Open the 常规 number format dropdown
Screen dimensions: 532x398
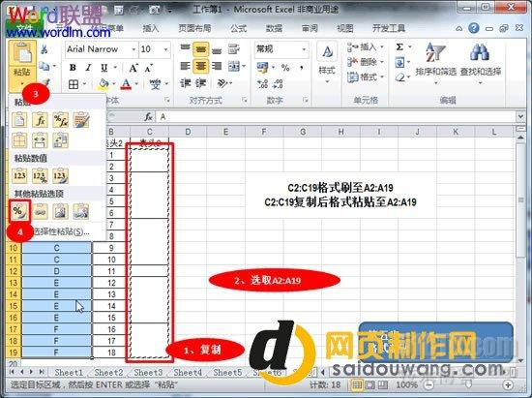point(304,49)
